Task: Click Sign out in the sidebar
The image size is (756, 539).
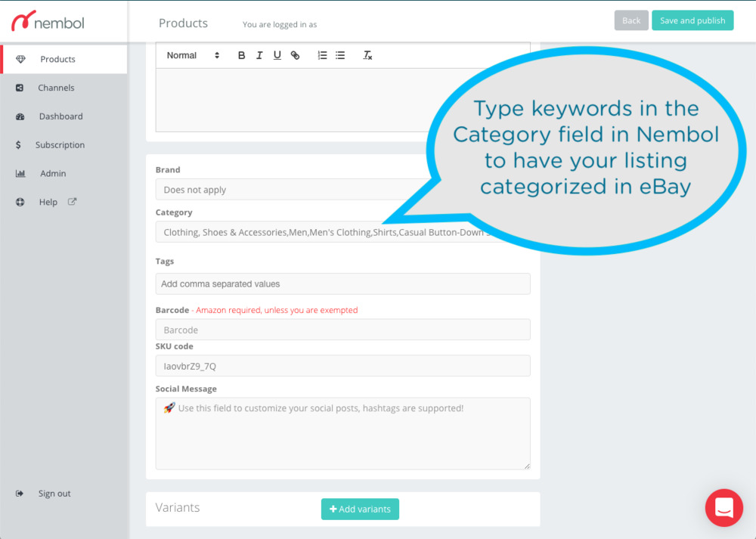Action: [x=54, y=493]
